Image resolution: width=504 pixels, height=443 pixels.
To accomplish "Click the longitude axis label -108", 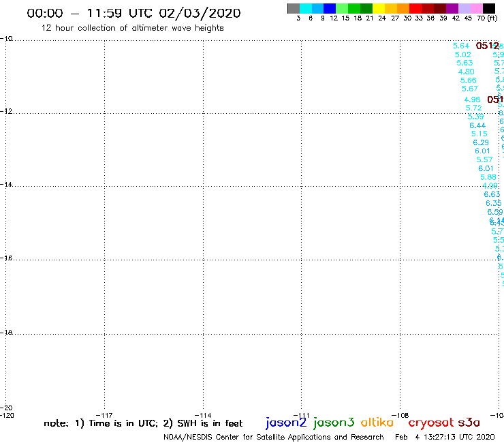I will coord(400,415).
